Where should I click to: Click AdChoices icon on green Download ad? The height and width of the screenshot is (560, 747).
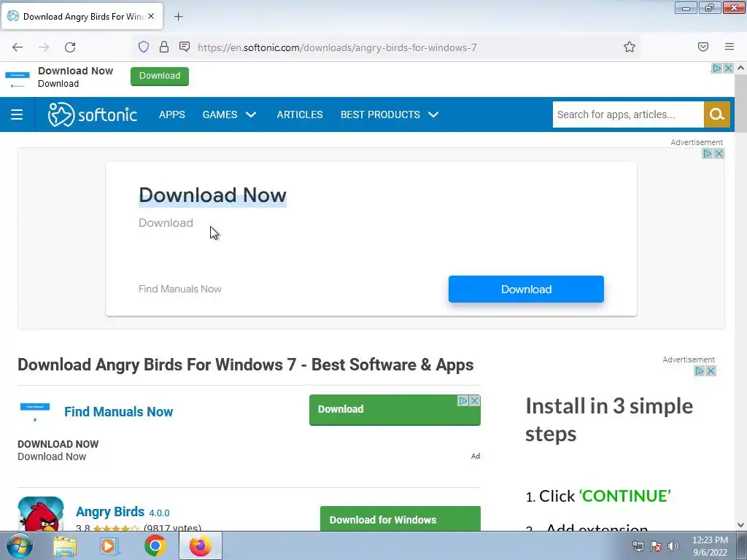click(x=463, y=401)
